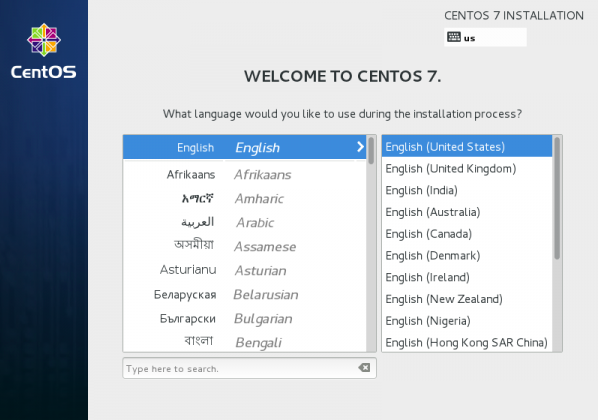Click the arrow on the English row
This screenshot has width=598, height=420.
pyautogui.click(x=360, y=147)
